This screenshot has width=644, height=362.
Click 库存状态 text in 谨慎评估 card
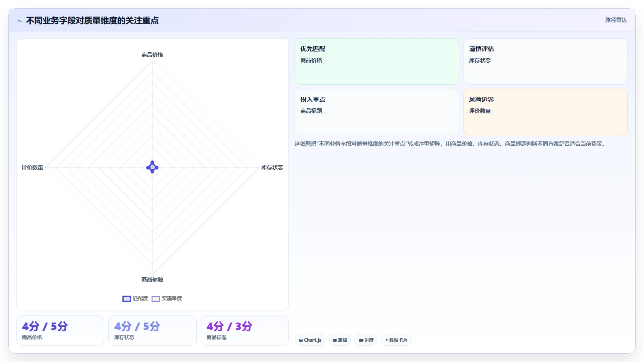(480, 60)
